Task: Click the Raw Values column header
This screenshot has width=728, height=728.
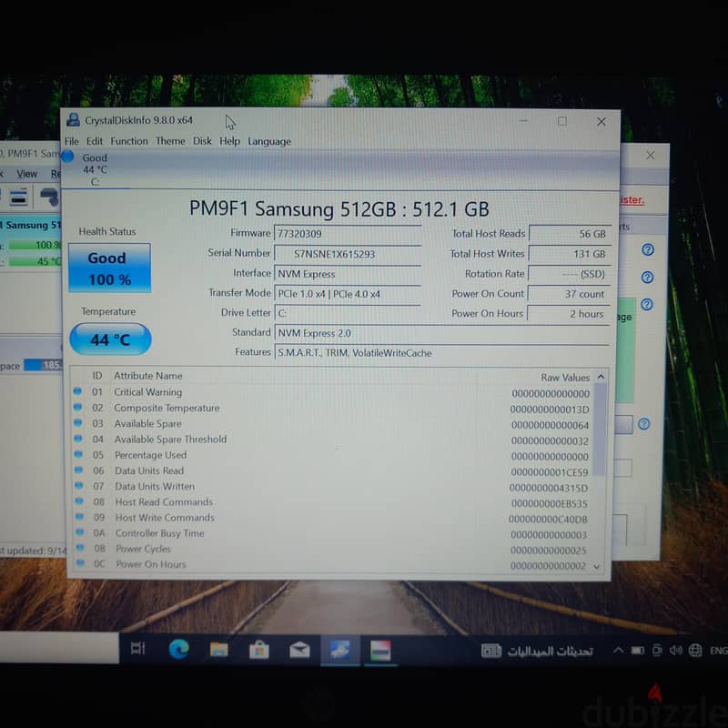Action: (x=565, y=378)
